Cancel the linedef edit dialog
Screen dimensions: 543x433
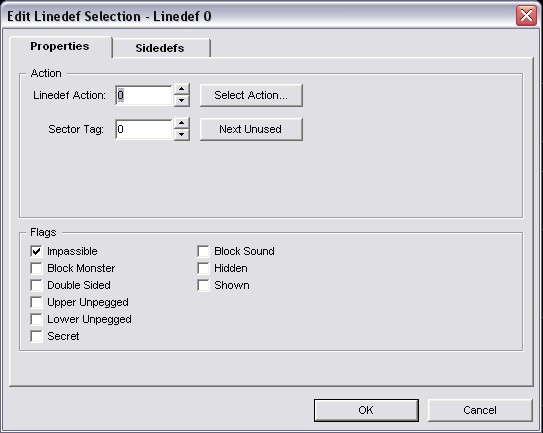click(480, 410)
